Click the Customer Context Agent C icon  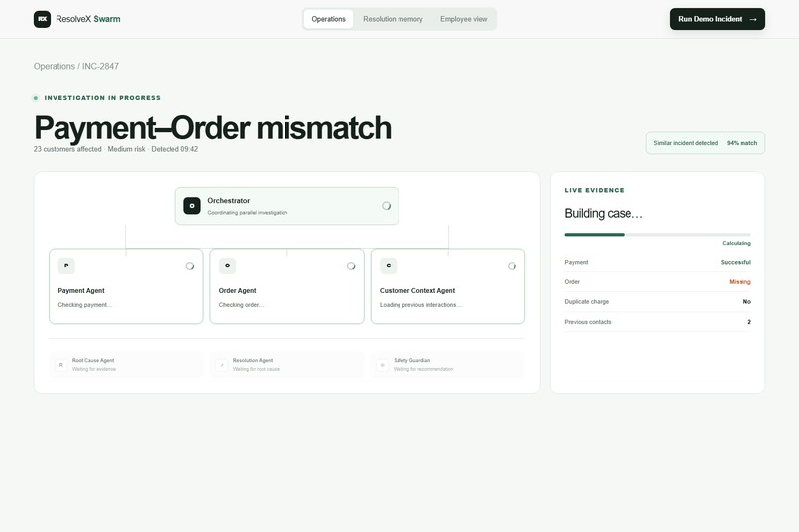click(389, 266)
